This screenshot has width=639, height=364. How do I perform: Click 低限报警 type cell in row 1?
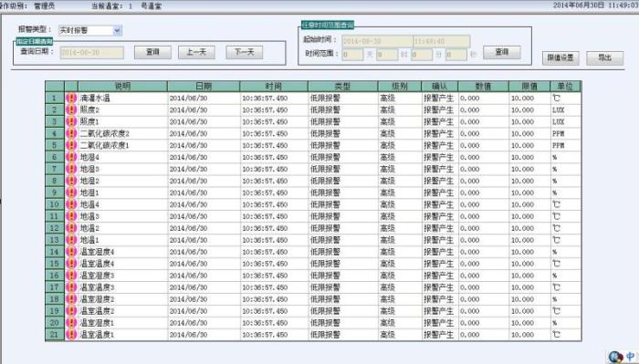click(x=342, y=99)
